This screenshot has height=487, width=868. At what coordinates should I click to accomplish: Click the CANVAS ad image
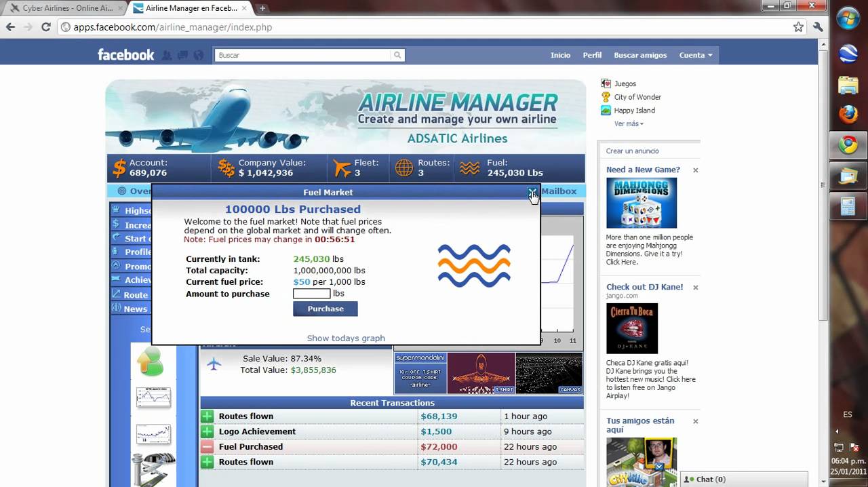point(549,373)
